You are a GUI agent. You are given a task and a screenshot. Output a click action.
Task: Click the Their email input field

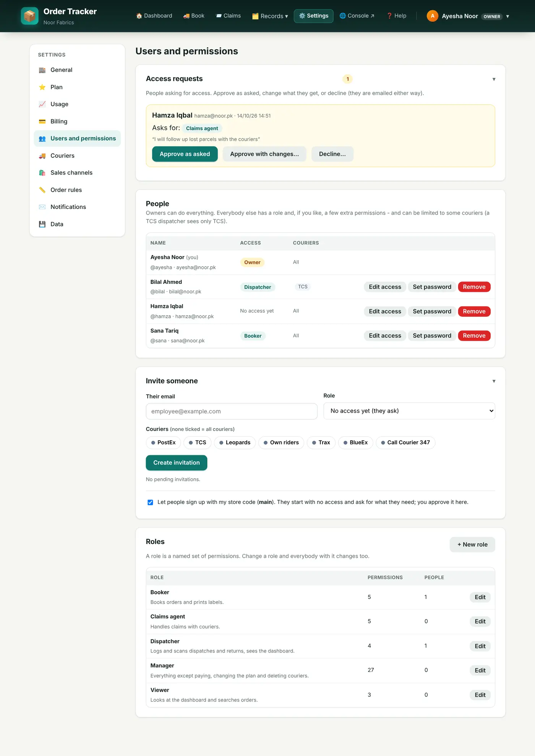tap(232, 411)
